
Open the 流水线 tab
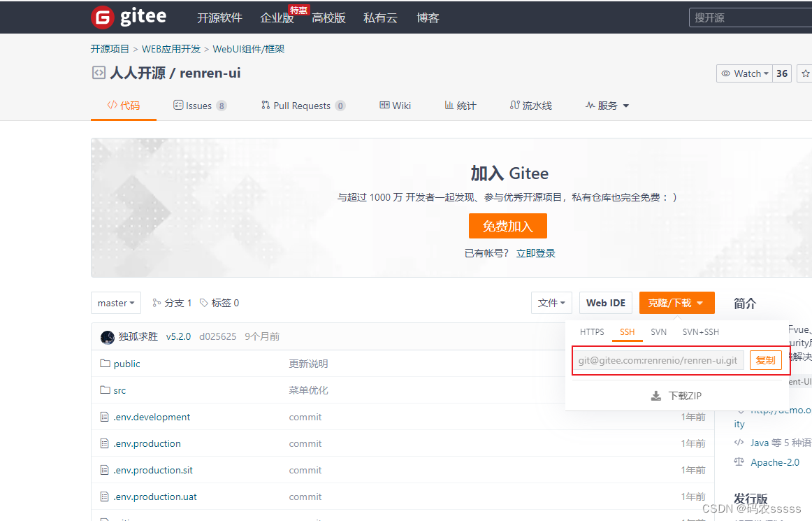pyautogui.click(x=531, y=106)
